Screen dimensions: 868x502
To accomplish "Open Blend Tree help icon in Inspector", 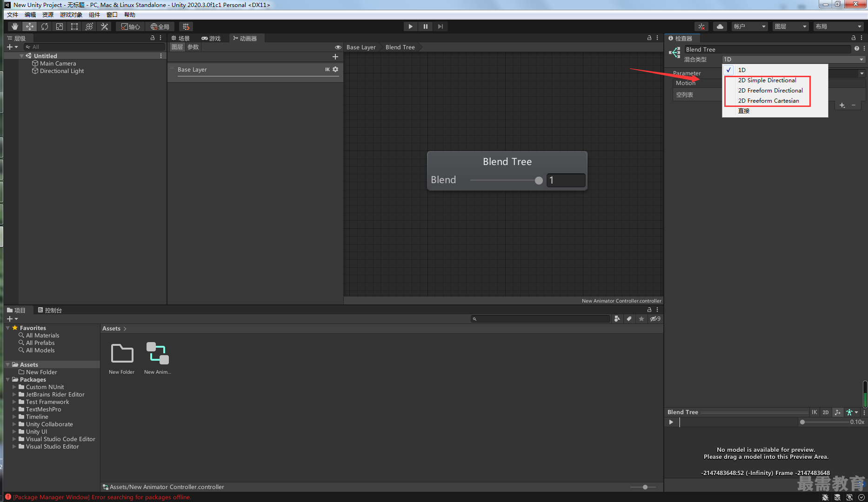I will [x=856, y=49].
